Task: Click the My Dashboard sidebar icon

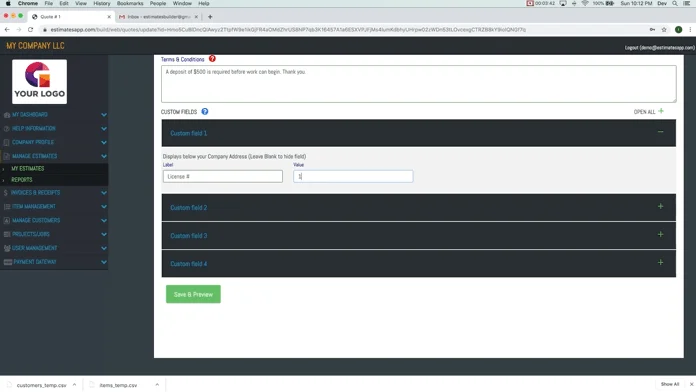Action: coord(7,115)
